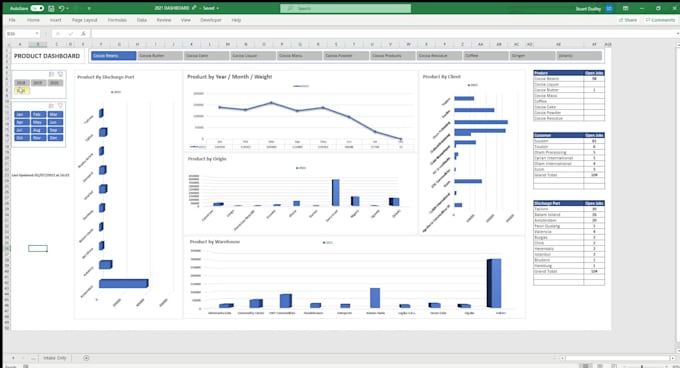Click Clear Filter icon on month slicer

pyautogui.click(x=60, y=106)
